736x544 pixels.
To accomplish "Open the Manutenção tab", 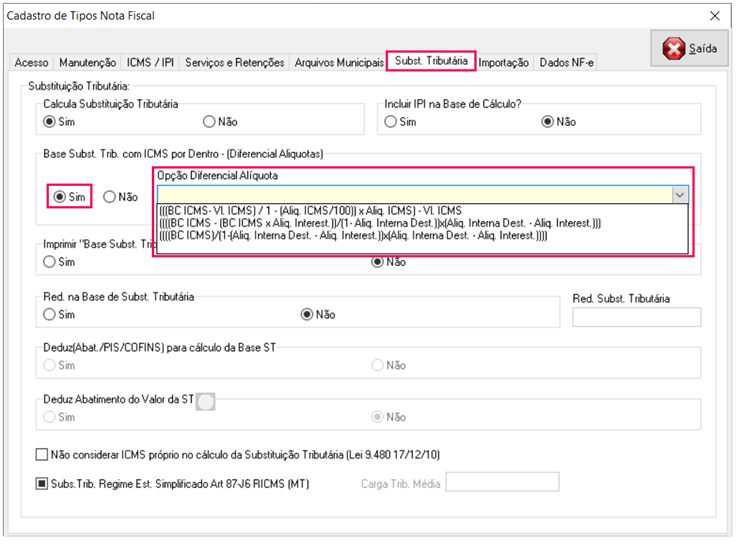I will (88, 62).
